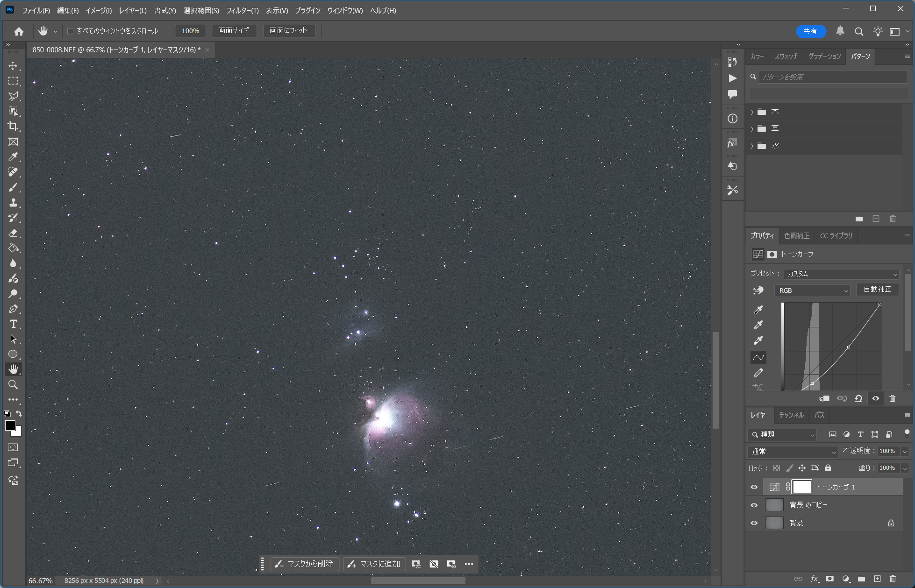
Task: Expand the 木 pattern folder
Action: tap(752, 112)
